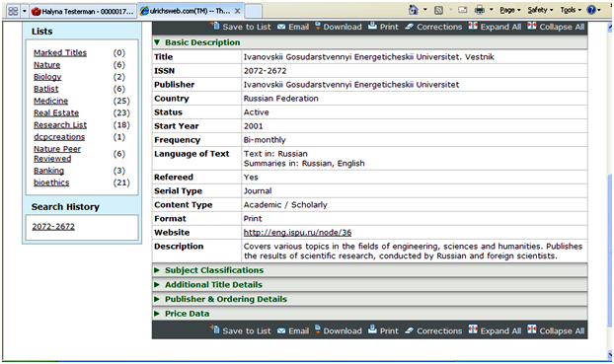Open the Batlist list
Image resolution: width=614 pixels, height=364 pixels.
coord(45,89)
